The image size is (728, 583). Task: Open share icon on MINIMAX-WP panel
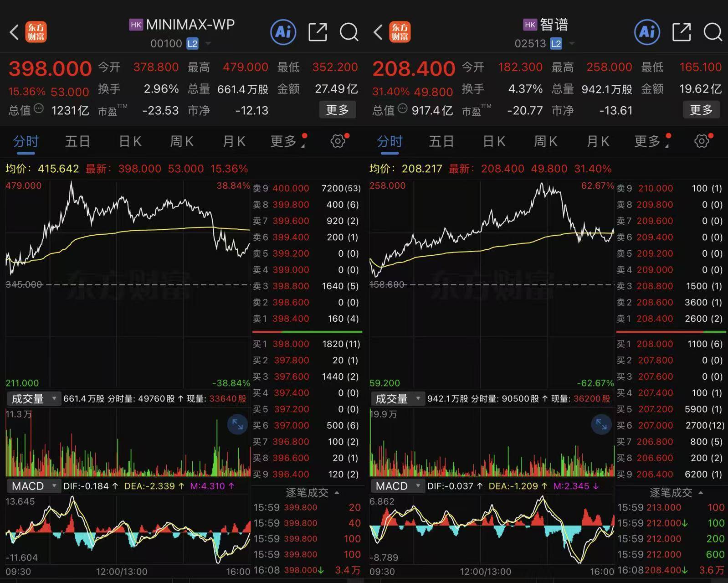pos(318,32)
